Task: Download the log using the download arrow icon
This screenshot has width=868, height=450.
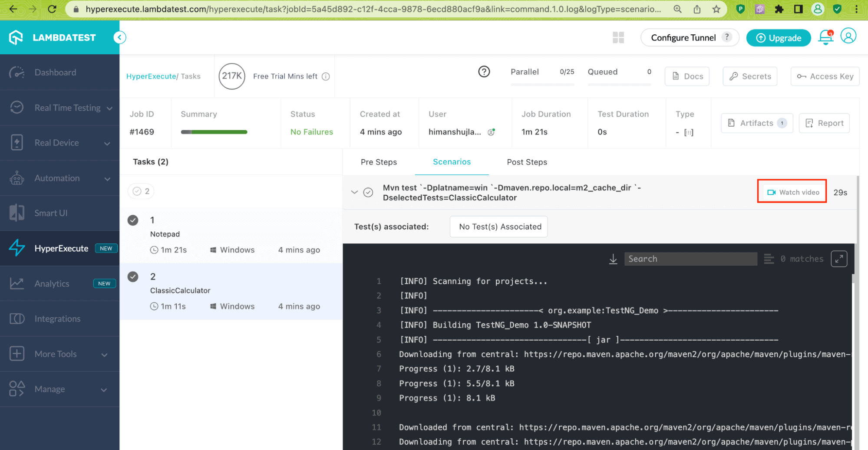Action: 613,259
